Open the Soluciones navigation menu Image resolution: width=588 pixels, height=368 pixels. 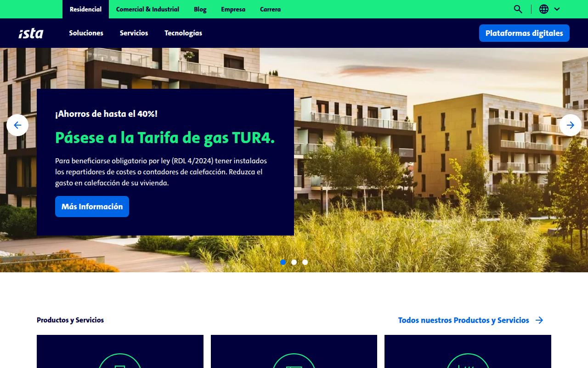(86, 33)
